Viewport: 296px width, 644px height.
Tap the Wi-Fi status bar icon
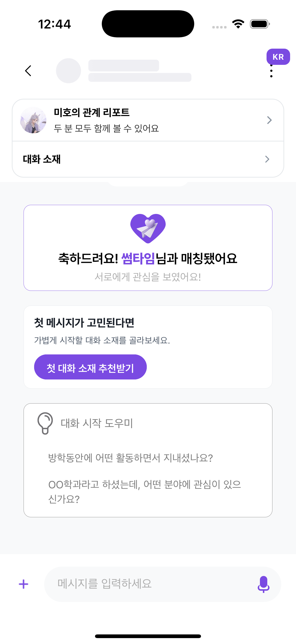pos(238,24)
